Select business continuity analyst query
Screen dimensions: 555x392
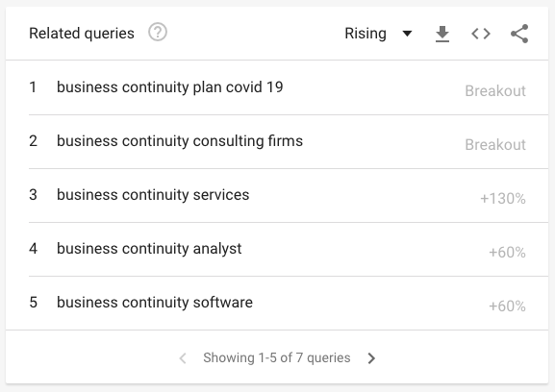(149, 249)
